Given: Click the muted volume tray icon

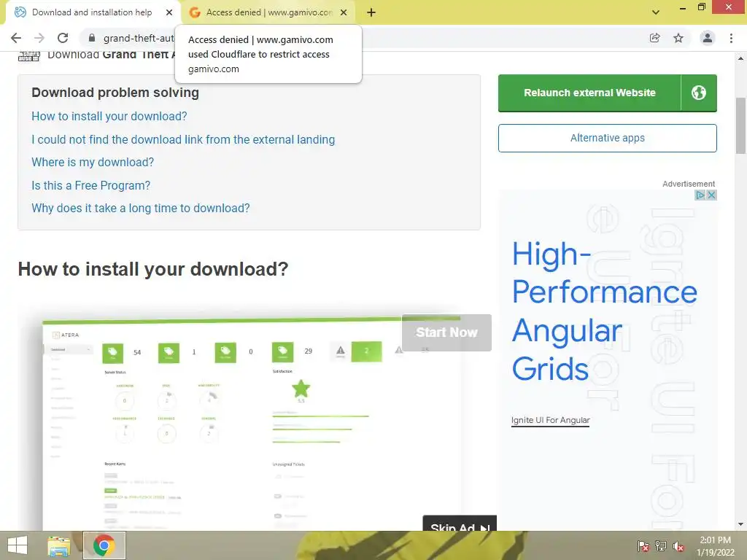Looking at the screenshot, I should click(678, 546).
